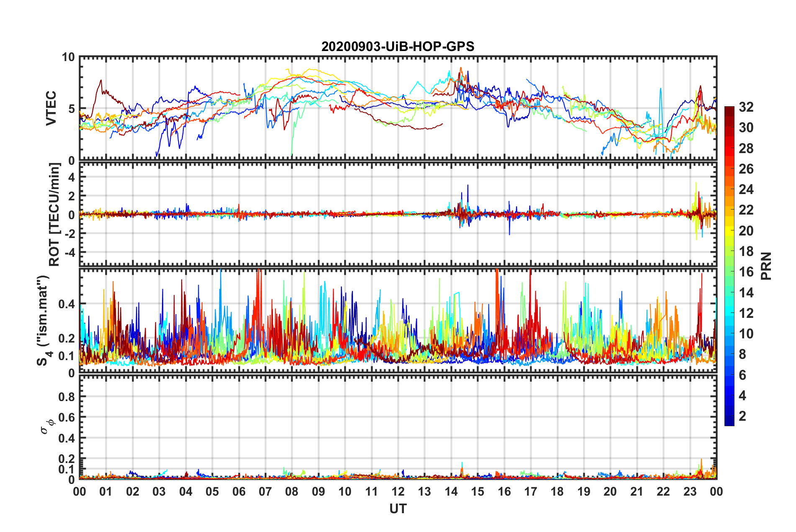
Task: Click the VTEC axis tick label 10
Action: click(69, 57)
